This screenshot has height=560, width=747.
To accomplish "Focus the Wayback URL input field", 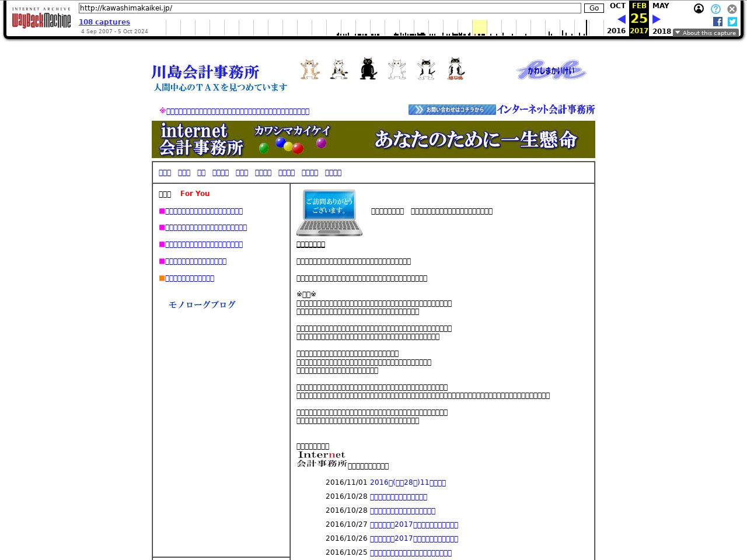I will pos(330,8).
